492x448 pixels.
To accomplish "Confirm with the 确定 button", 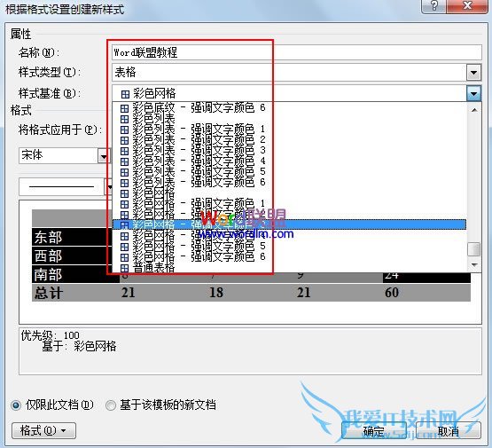I will pyautogui.click(x=374, y=431).
